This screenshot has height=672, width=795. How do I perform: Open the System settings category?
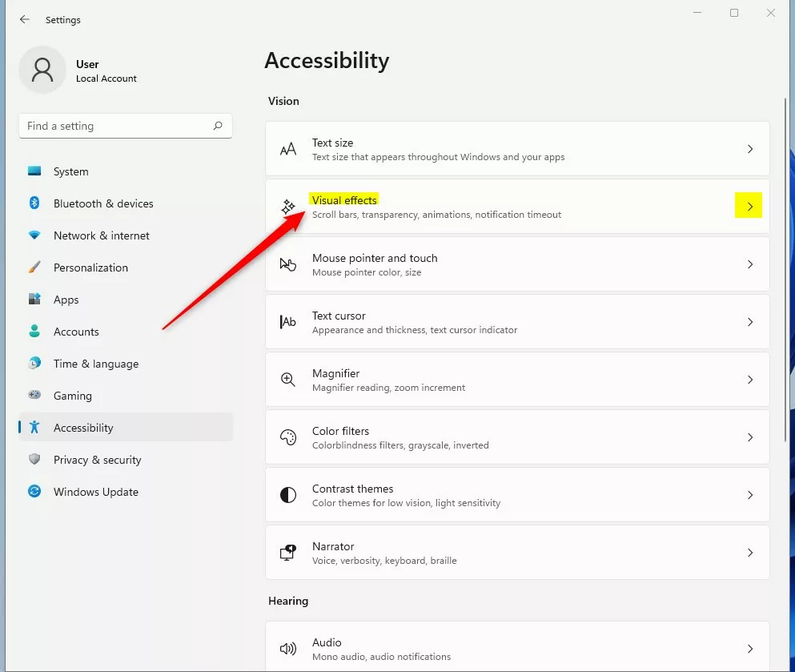[x=126, y=171]
